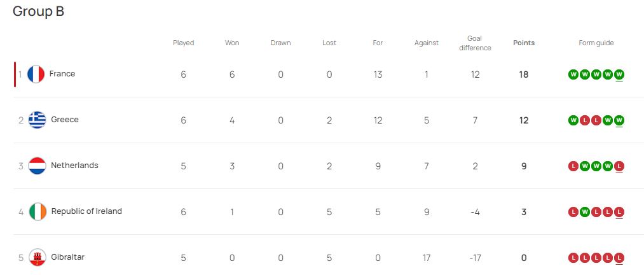The image size is (644, 275).
Task: Click the Republic of Ireland flag icon
Action: [x=38, y=212]
